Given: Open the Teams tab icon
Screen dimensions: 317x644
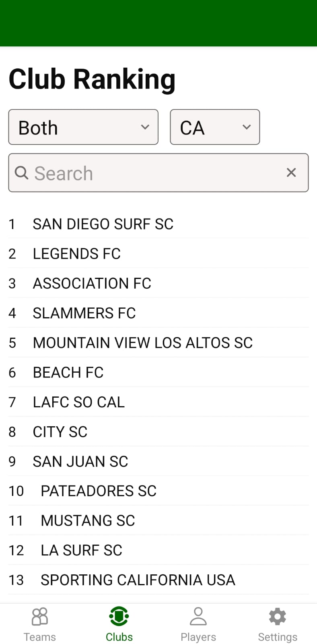Looking at the screenshot, I should pyautogui.click(x=39, y=616).
